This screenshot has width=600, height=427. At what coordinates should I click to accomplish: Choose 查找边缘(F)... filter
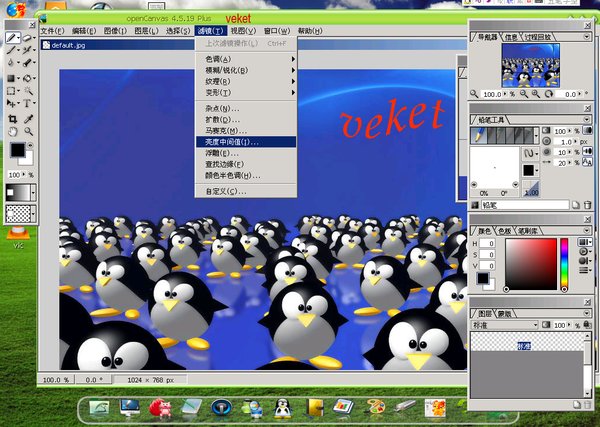click(x=246, y=164)
